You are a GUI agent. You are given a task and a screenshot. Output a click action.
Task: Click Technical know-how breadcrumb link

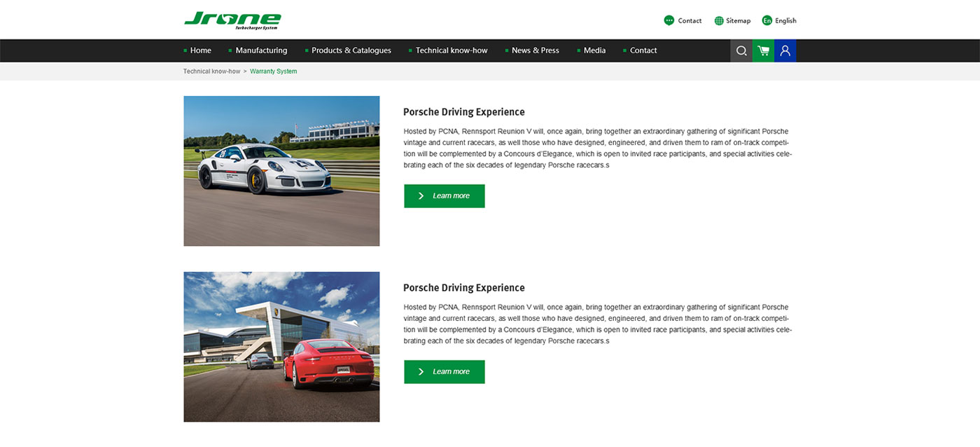click(x=211, y=71)
